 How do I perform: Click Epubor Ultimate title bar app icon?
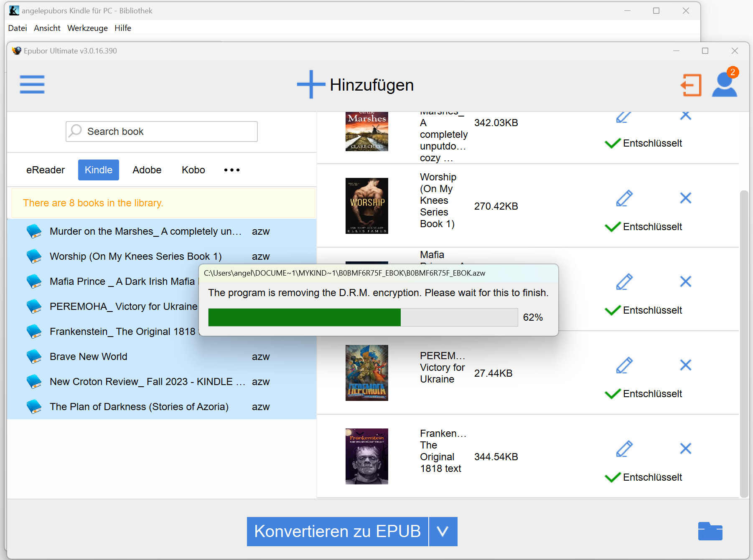point(16,51)
